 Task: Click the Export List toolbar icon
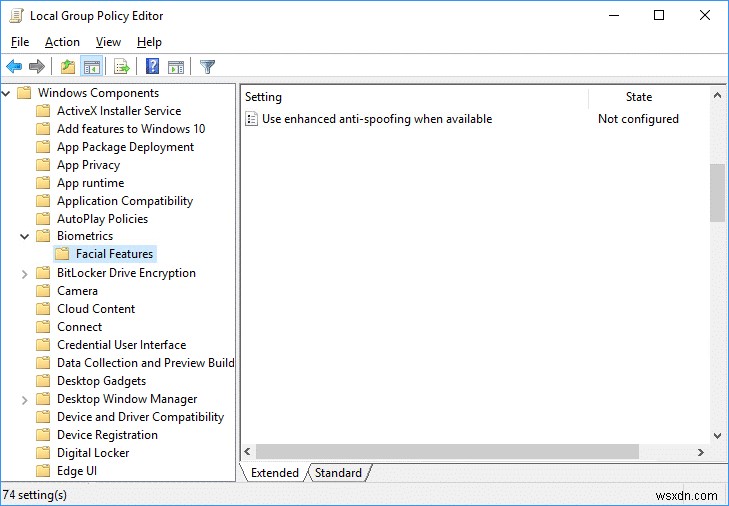[x=121, y=67]
